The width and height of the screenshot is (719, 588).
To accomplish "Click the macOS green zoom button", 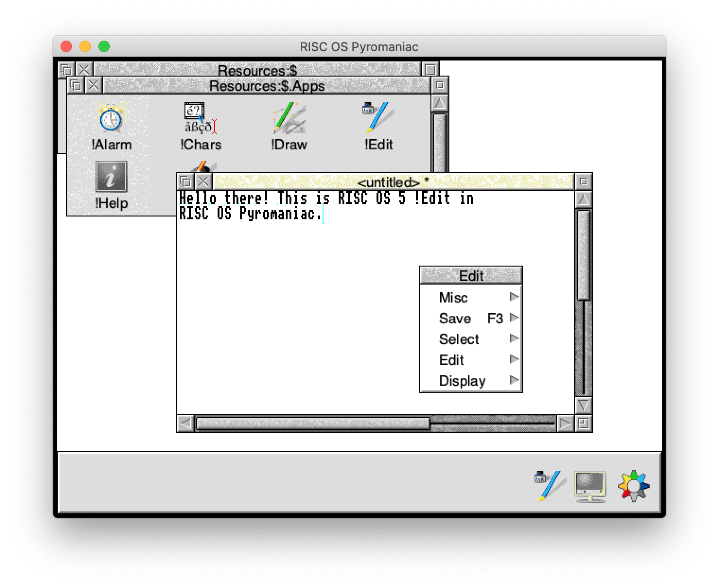I will (x=104, y=46).
